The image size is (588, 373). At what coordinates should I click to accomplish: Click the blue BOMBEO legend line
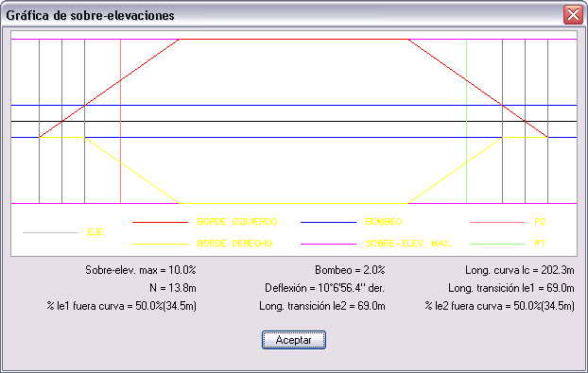tap(328, 223)
